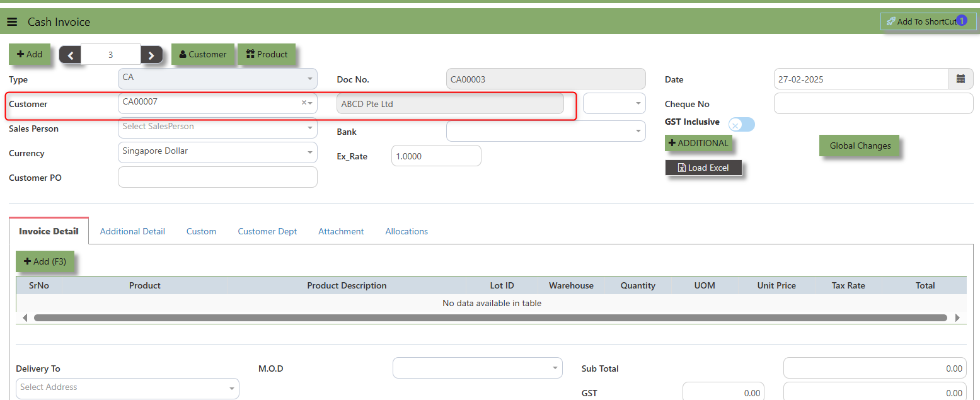Switch to the Invoice Detail tab
Viewport: 980px width, 400px height.
coord(49,231)
